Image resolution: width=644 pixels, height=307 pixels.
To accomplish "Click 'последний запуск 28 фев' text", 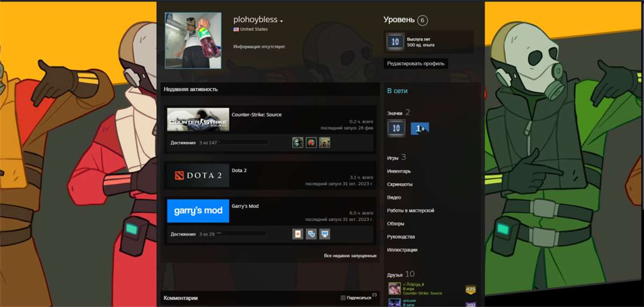I will (x=347, y=128).
